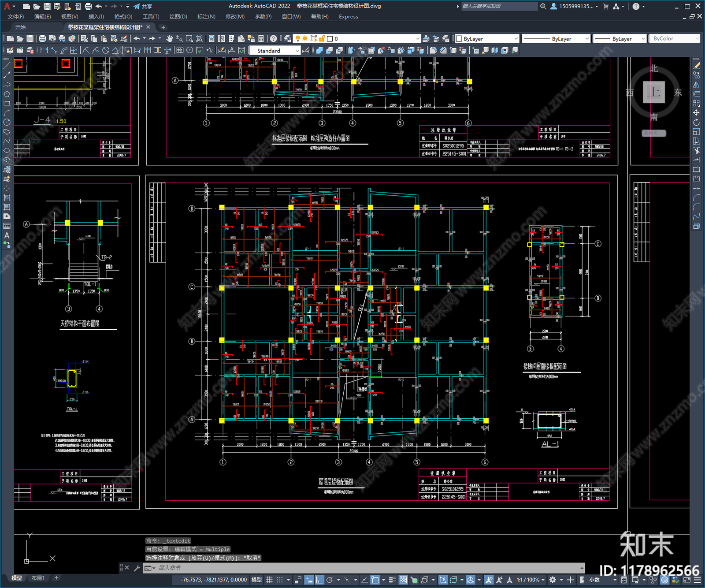This screenshot has width=705, height=588.
Task: Click the keyword search box in title bar
Action: click(x=499, y=6)
